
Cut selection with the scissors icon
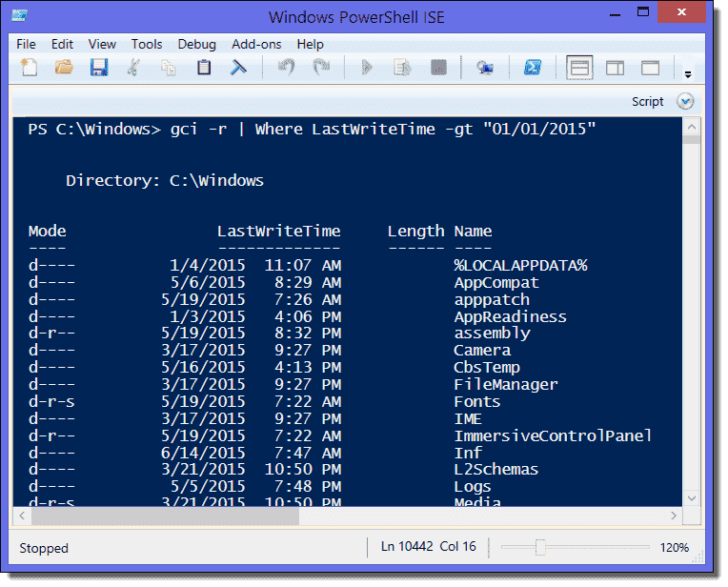click(133, 68)
